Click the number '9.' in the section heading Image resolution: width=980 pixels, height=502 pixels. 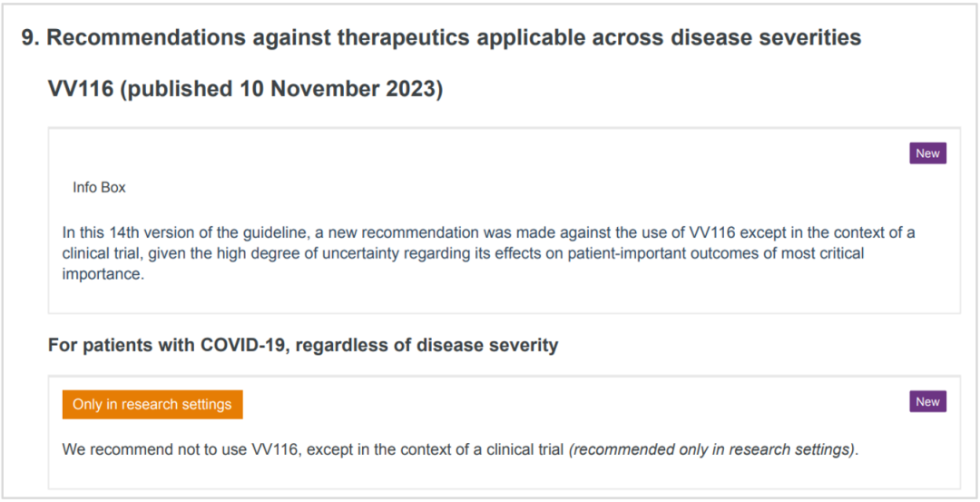coord(31,37)
